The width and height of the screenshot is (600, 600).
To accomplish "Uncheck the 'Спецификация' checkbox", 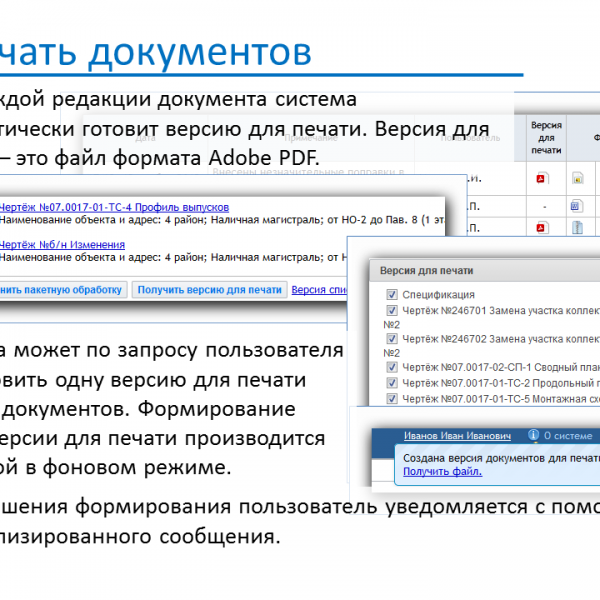I will click(392, 295).
